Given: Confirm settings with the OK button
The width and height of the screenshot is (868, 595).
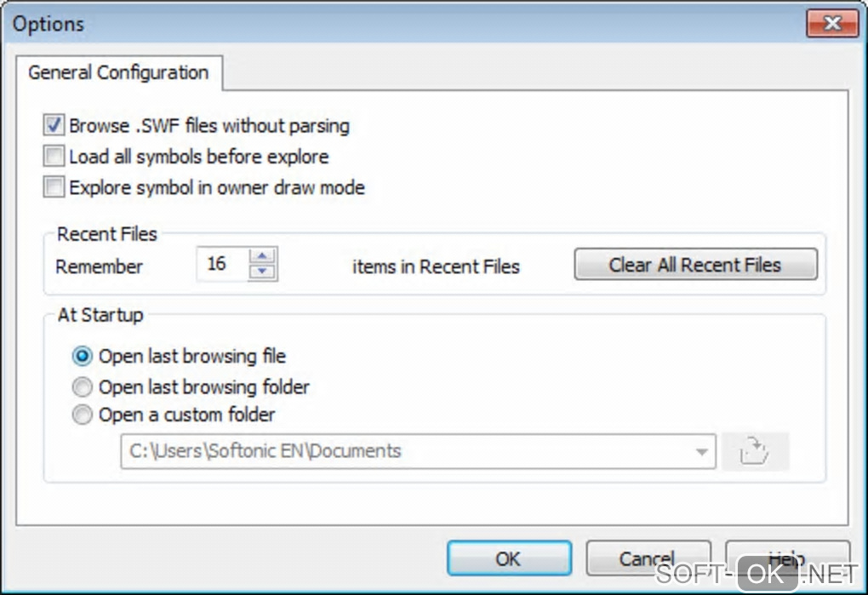Looking at the screenshot, I should click(508, 558).
